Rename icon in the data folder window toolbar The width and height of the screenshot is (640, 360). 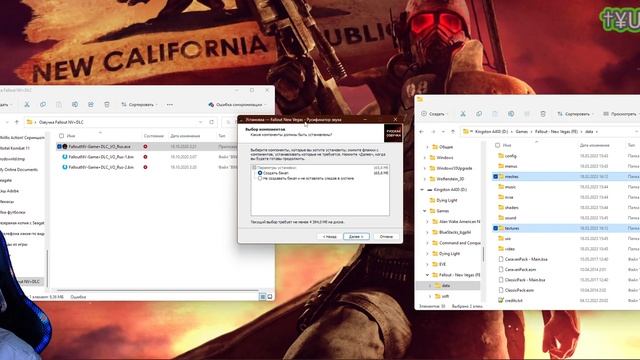511,113
